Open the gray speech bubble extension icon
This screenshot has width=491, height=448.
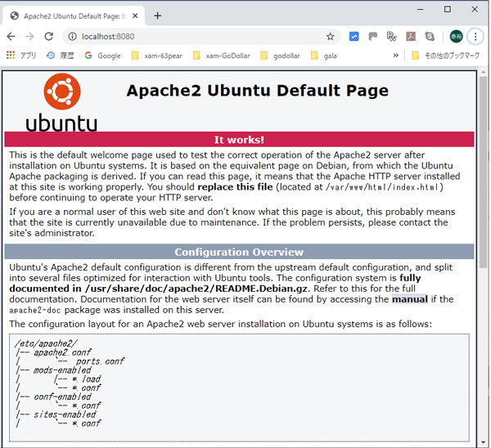[372, 37]
